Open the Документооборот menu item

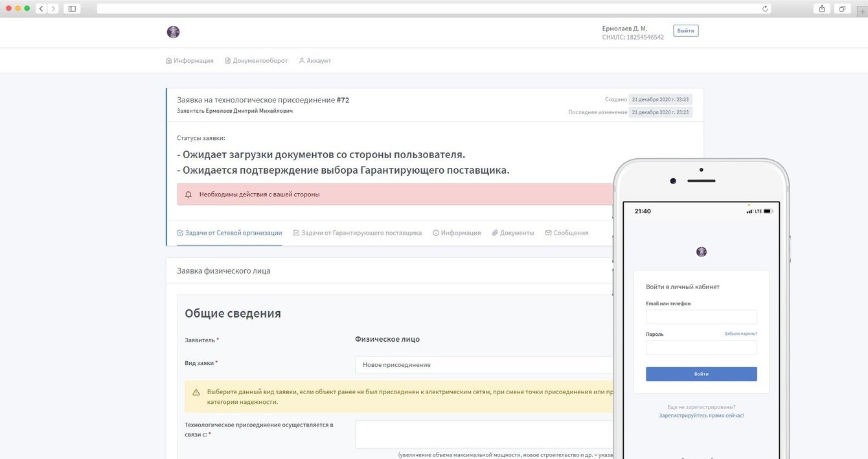click(257, 60)
